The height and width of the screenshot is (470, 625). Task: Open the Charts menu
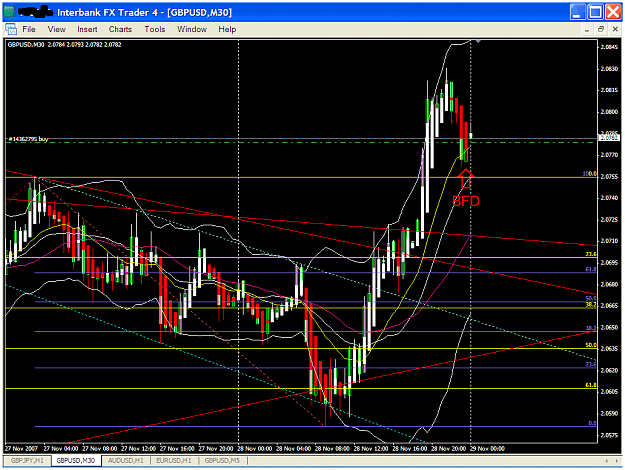pyautogui.click(x=120, y=29)
